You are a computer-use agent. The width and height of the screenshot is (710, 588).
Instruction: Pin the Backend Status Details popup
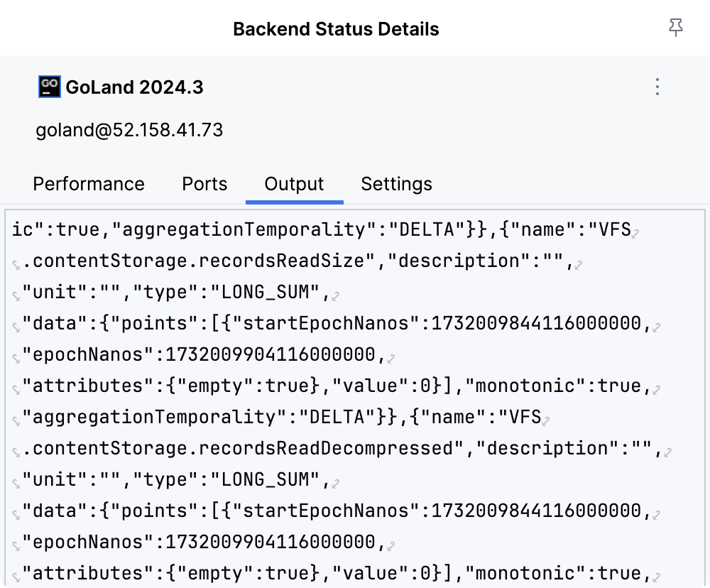tap(675, 28)
